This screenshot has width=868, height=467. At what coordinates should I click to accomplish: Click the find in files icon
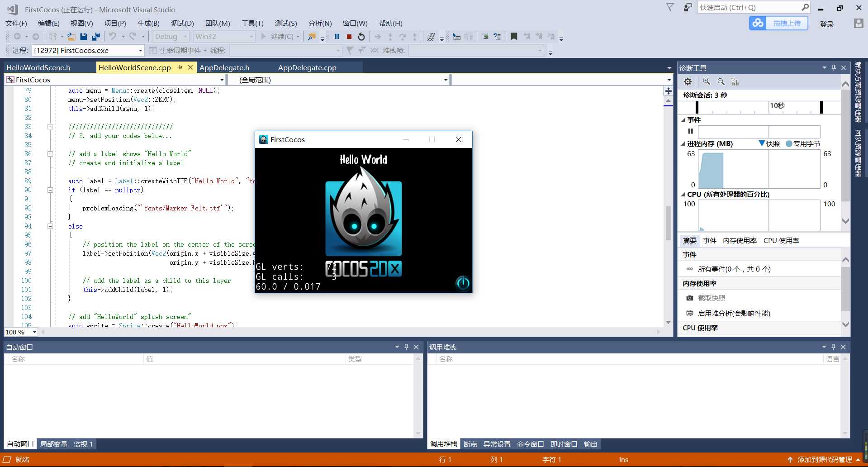312,37
